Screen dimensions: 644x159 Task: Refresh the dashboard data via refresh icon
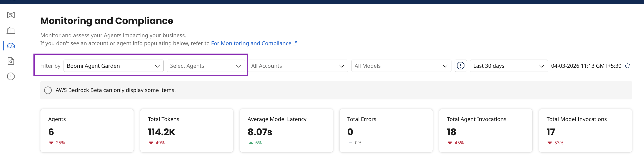627,66
